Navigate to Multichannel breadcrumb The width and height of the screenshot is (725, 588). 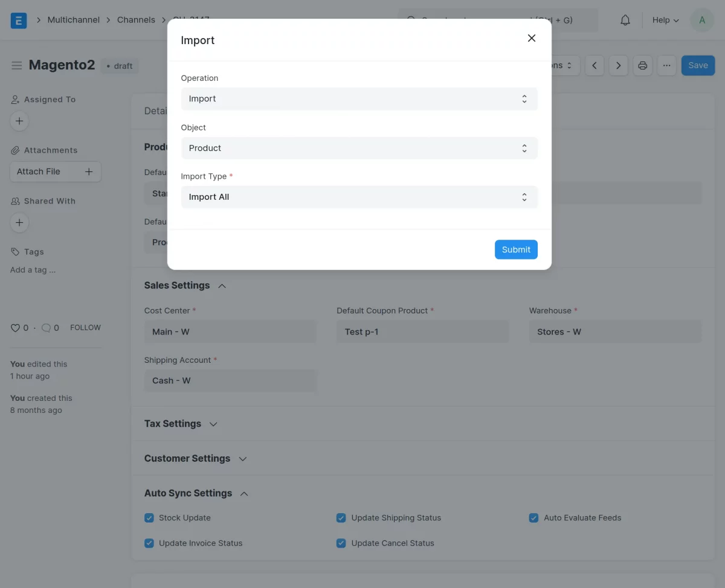pyautogui.click(x=73, y=20)
